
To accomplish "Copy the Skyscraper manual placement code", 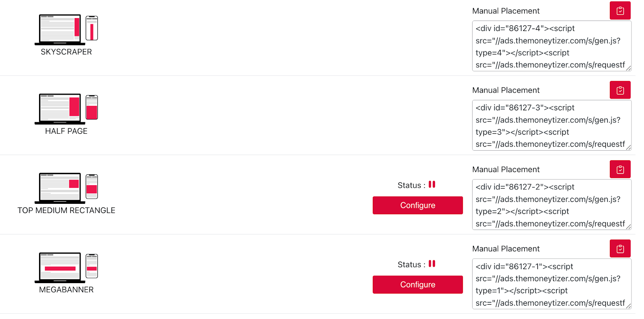I will (x=620, y=10).
